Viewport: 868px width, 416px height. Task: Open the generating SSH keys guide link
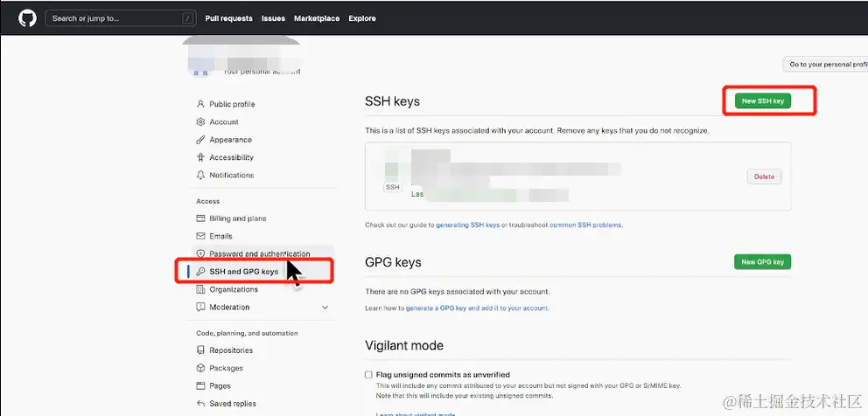(468, 225)
